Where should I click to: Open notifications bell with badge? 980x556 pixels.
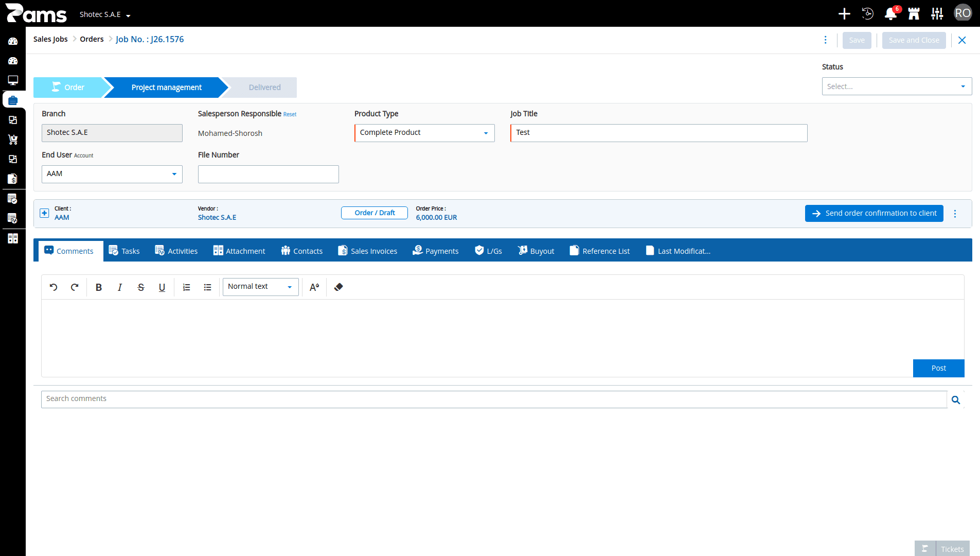click(891, 14)
